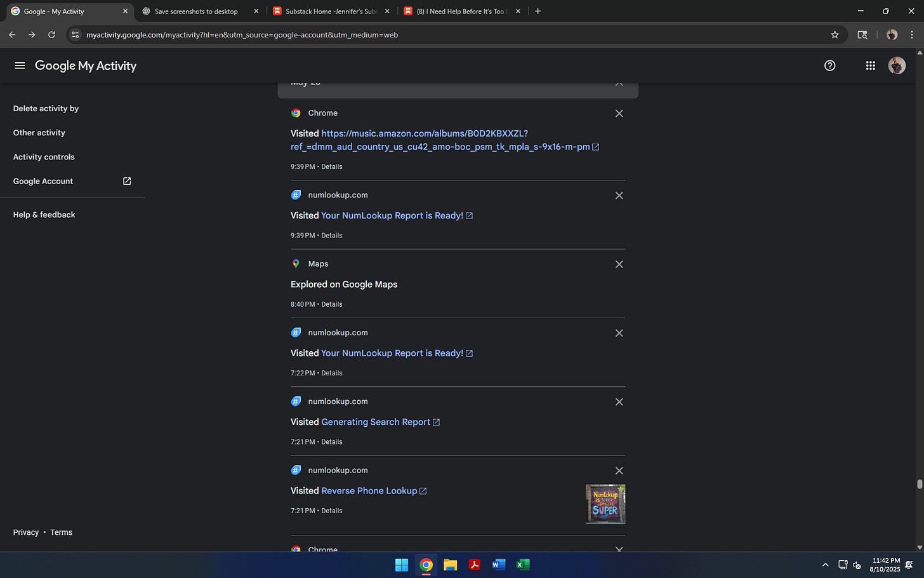The height and width of the screenshot is (578, 924).
Task: Close the Substack Home tab
Action: (387, 11)
